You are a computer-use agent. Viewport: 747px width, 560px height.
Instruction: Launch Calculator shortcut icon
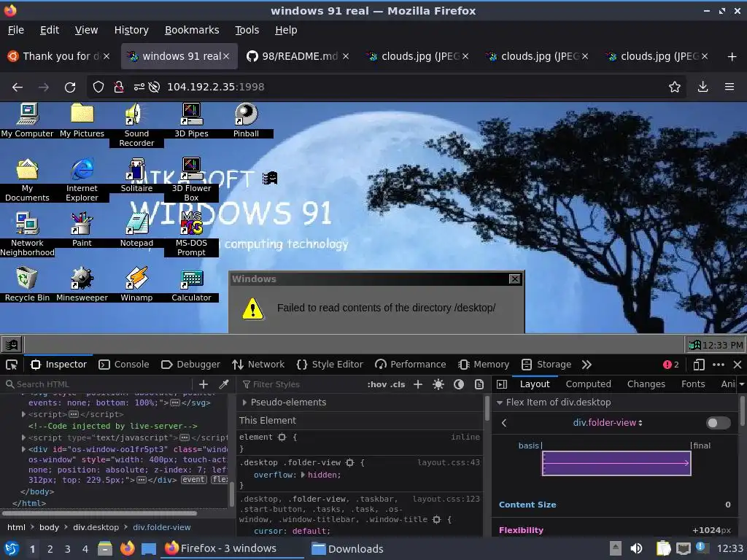(x=191, y=284)
